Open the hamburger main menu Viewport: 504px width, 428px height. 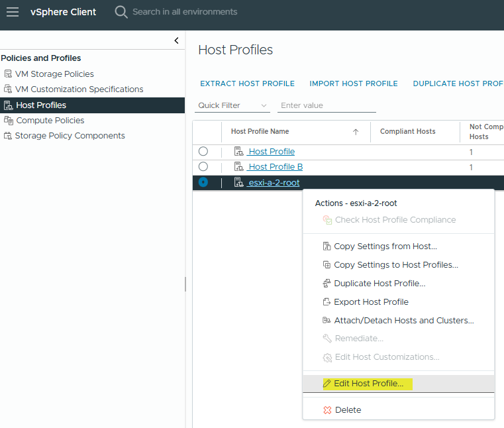click(x=13, y=12)
